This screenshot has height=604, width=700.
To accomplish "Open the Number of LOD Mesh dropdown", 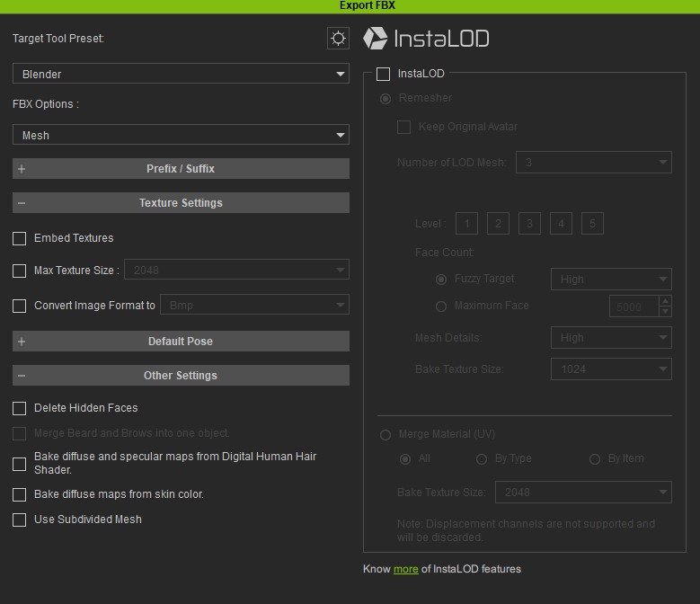I will (x=592, y=163).
